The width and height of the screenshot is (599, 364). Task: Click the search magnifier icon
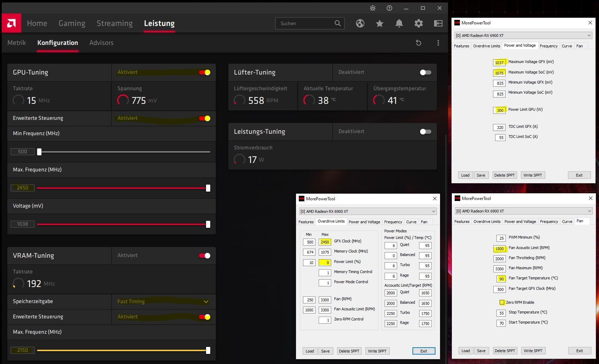pos(338,23)
